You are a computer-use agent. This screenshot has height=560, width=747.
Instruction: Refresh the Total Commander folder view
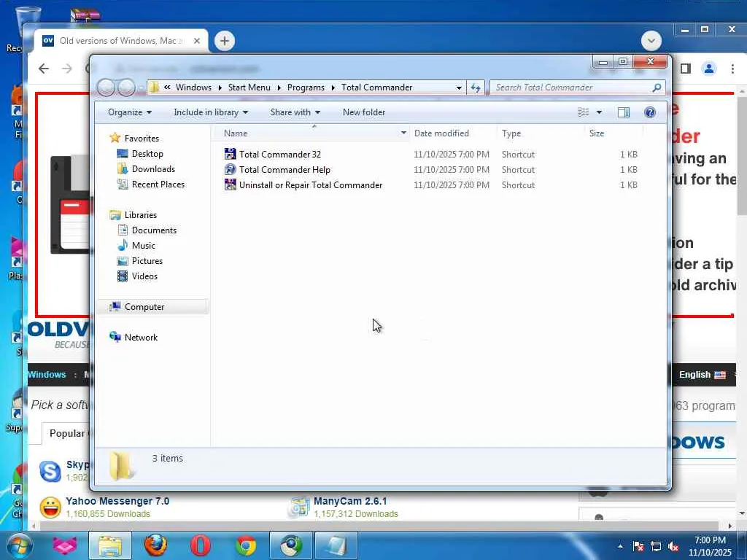coord(476,87)
